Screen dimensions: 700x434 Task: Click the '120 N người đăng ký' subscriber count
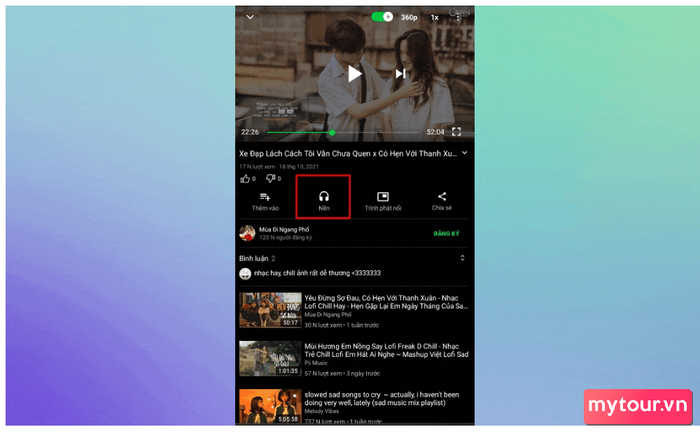coord(286,238)
